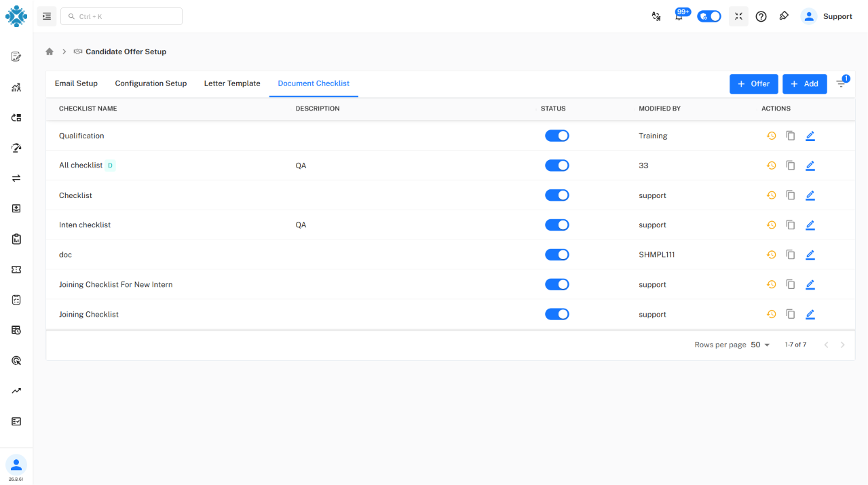Viewport: 868px width, 485px height.
Task: Go to home via breadcrumb house icon
Action: pyautogui.click(x=50, y=52)
